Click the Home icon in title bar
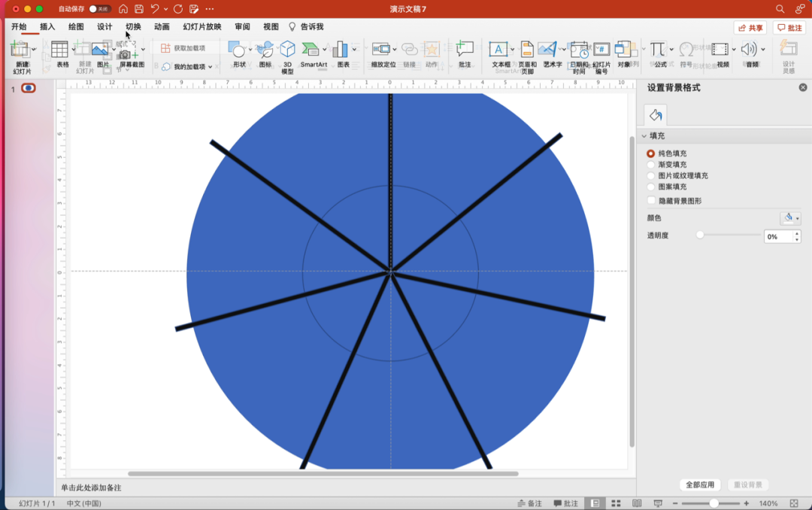 pyautogui.click(x=123, y=9)
